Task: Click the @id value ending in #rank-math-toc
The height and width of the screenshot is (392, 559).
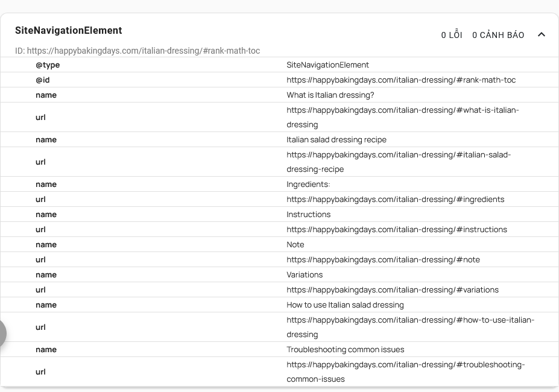Action: coord(401,80)
